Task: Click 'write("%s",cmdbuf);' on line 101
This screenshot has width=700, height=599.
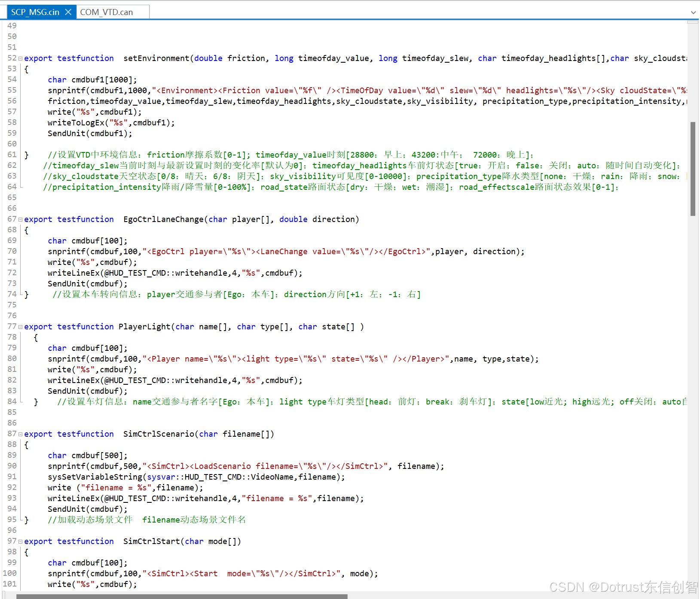Action: pos(92,584)
